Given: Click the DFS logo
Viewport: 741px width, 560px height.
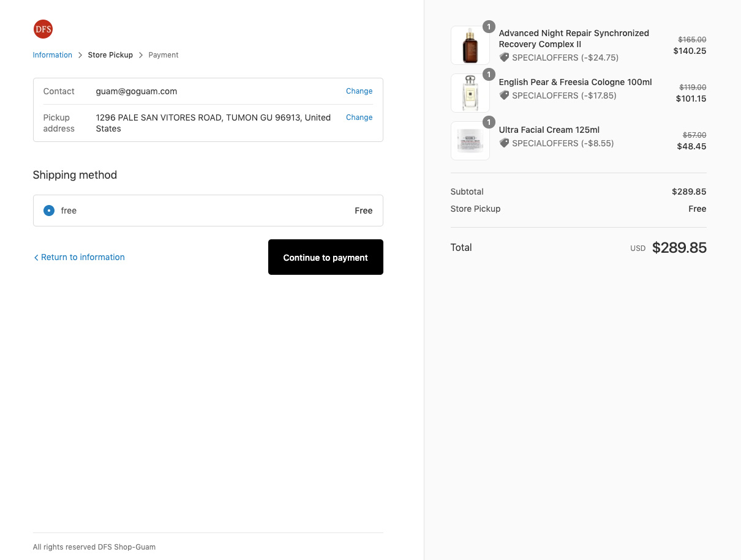Looking at the screenshot, I should coord(43,29).
